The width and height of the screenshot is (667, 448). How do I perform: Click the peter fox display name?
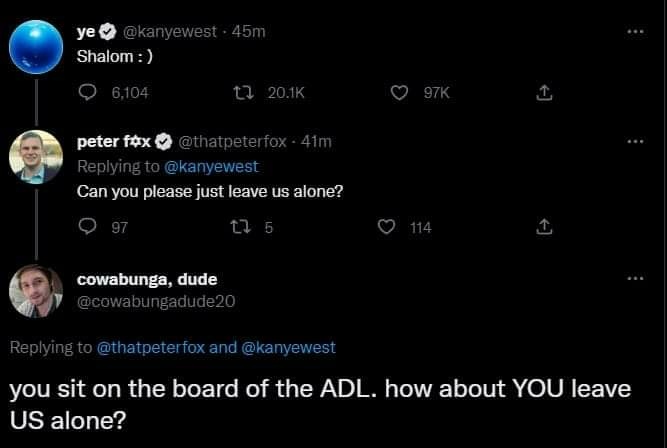coord(111,142)
